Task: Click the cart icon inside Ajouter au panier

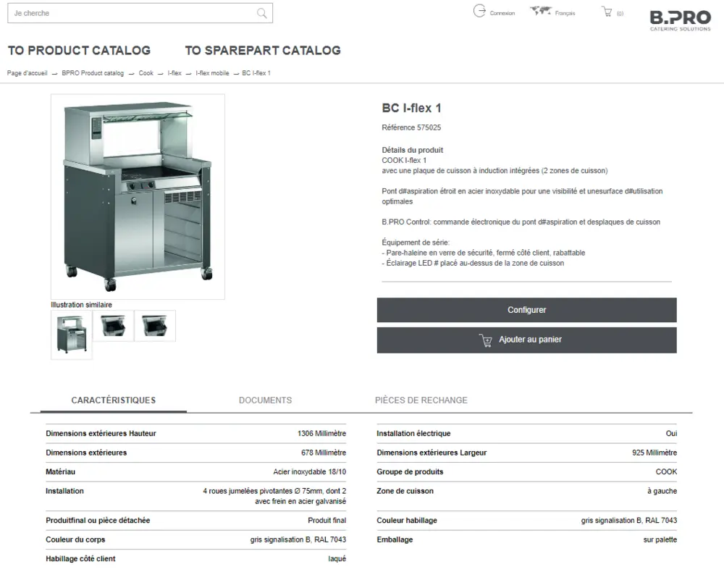Action: tap(484, 340)
